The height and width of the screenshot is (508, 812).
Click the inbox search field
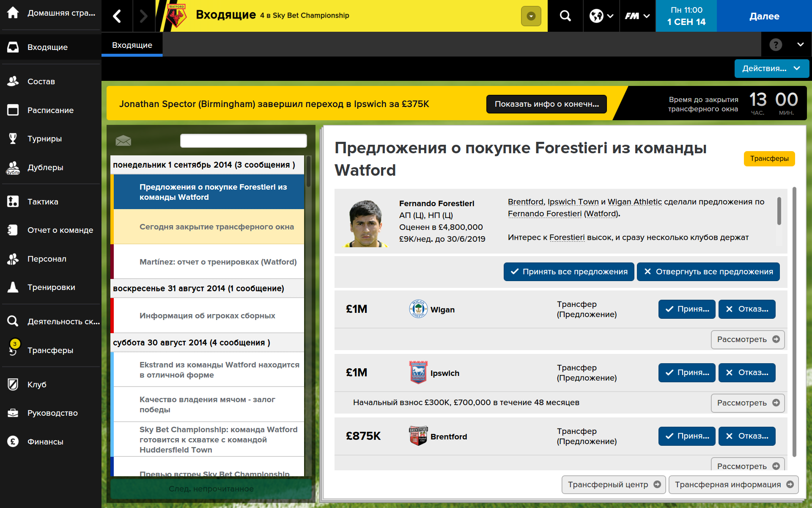point(243,141)
